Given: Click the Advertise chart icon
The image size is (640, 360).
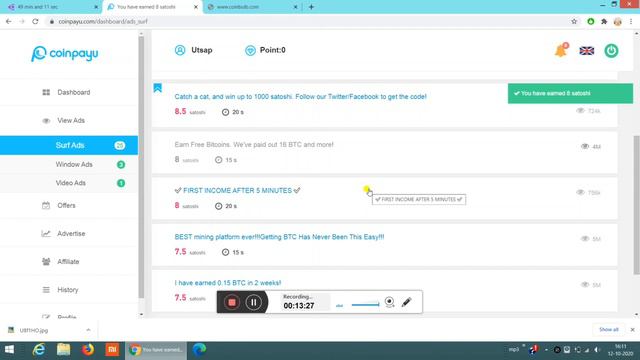Looking at the screenshot, I should pyautogui.click(x=46, y=233).
